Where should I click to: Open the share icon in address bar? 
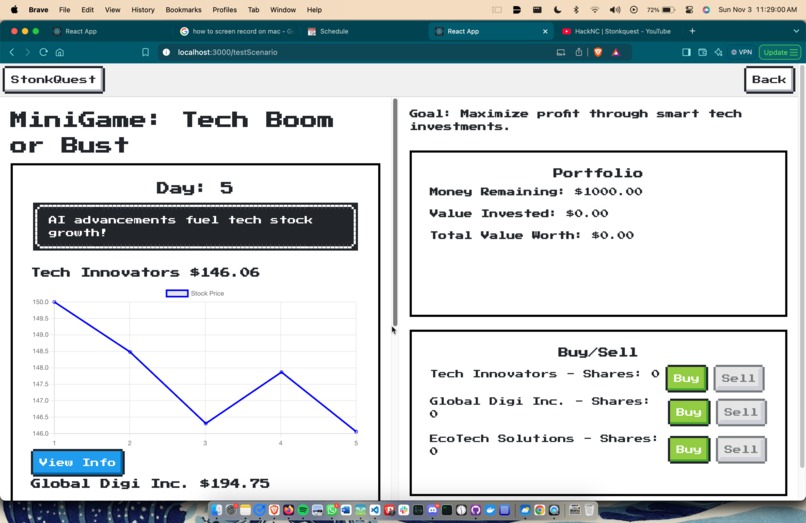click(579, 52)
